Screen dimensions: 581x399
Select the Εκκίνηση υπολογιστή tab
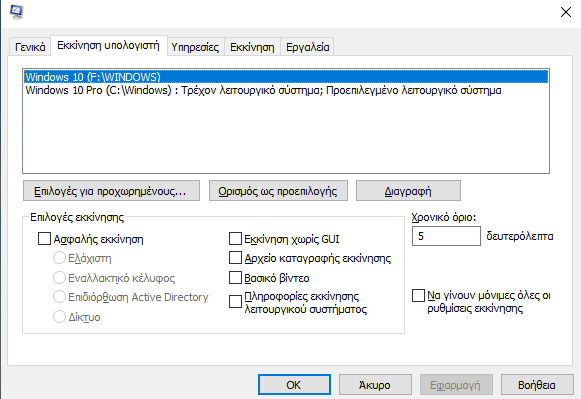(x=108, y=46)
